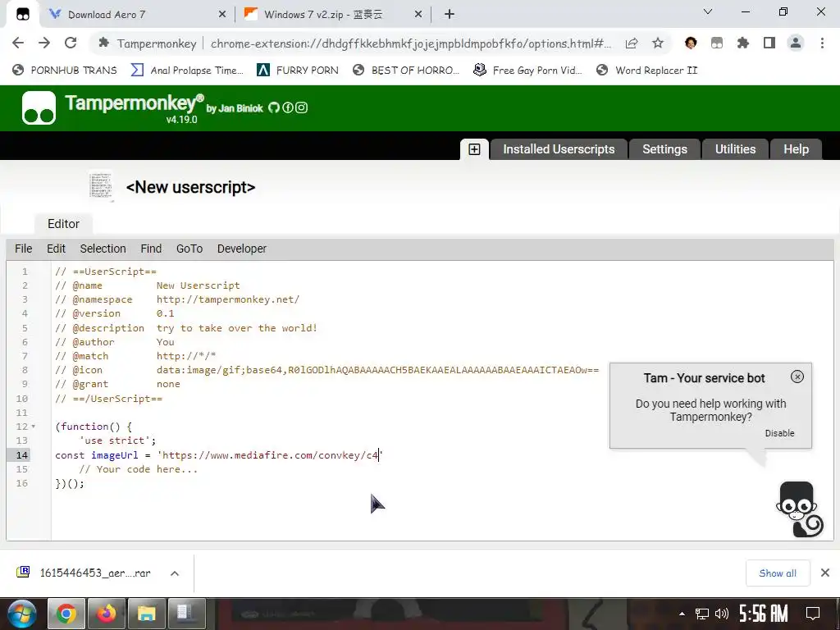Open the Help tab
840x630 pixels.
point(796,149)
